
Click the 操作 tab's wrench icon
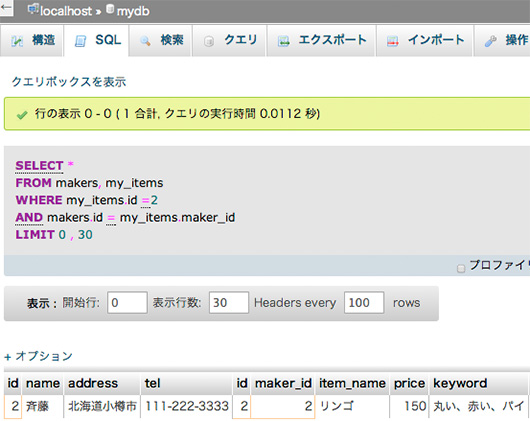pyautogui.click(x=490, y=42)
